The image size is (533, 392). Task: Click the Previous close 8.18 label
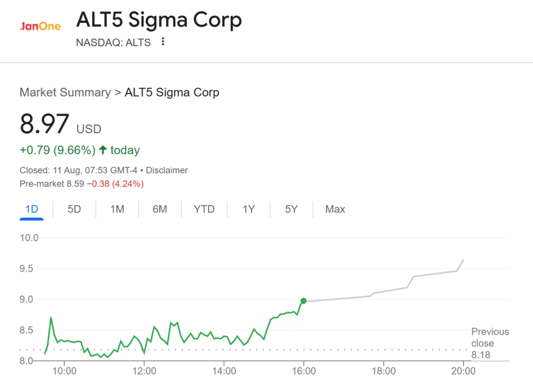pos(490,343)
